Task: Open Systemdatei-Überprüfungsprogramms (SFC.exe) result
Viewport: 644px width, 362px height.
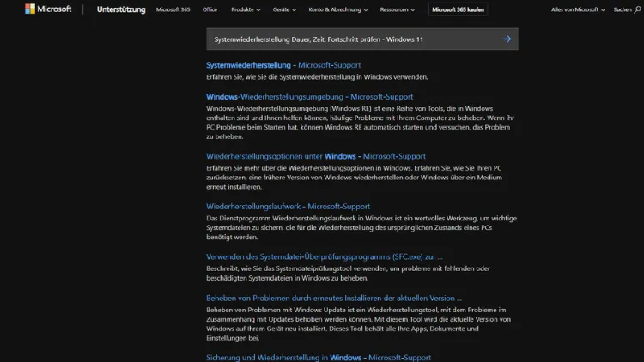Action: click(x=325, y=256)
